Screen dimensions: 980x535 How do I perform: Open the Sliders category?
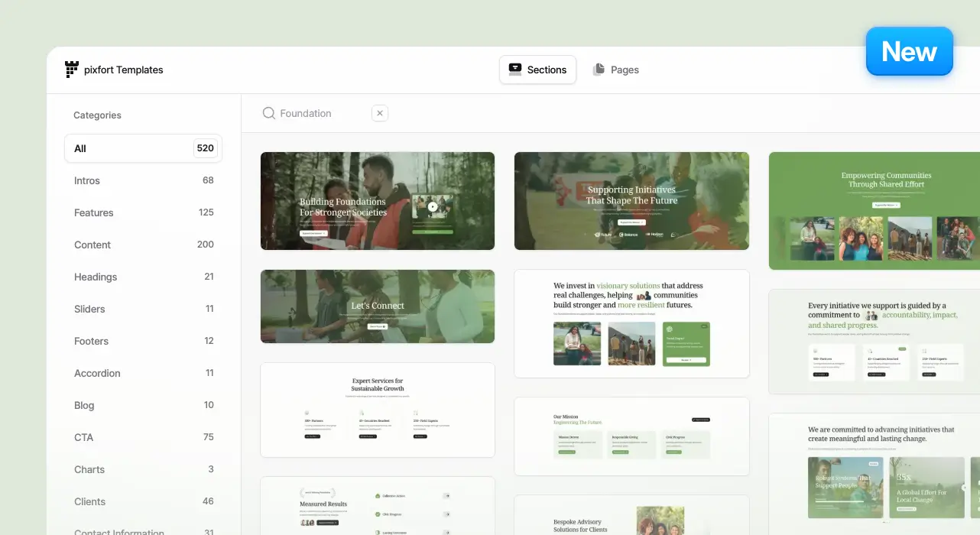(143, 309)
